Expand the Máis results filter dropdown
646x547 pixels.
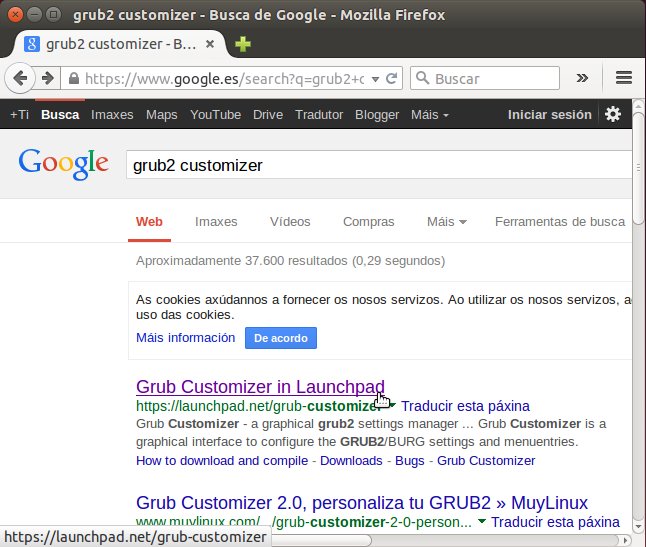coord(447,222)
